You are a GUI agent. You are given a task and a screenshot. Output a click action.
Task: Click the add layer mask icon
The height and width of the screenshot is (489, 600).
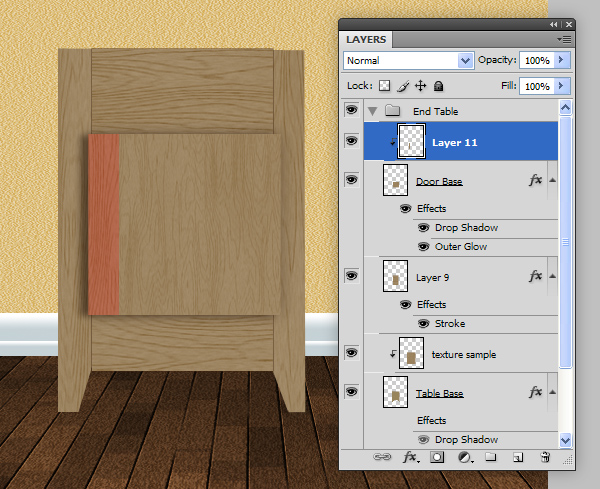437,457
